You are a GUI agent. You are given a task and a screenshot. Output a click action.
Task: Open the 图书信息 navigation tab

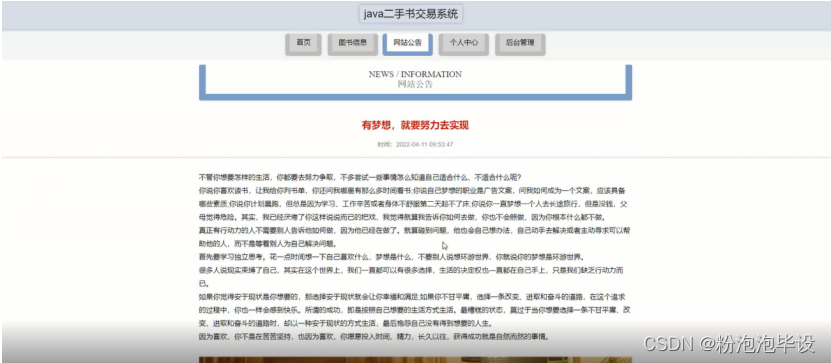[352, 44]
